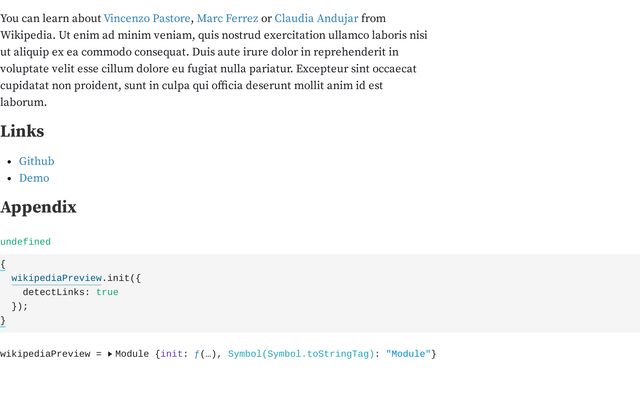Visit the Demo link

[x=34, y=178]
